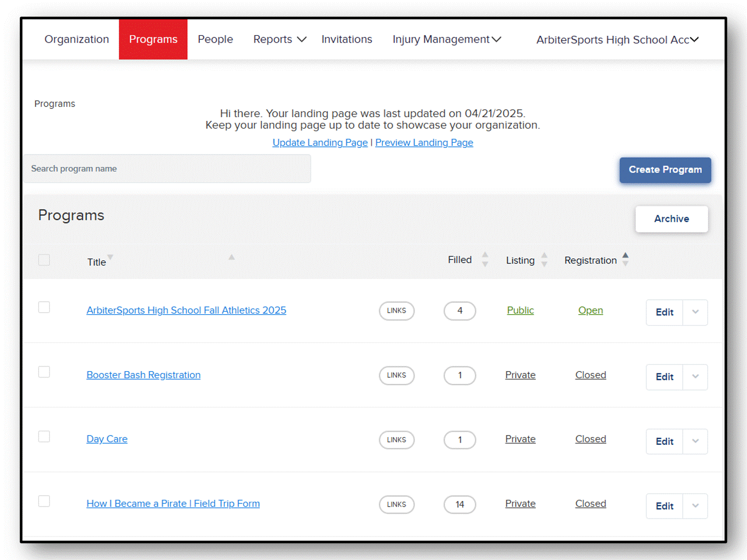Tick the select-all checkbox in table header
This screenshot has height=560, width=747.
pyautogui.click(x=44, y=260)
